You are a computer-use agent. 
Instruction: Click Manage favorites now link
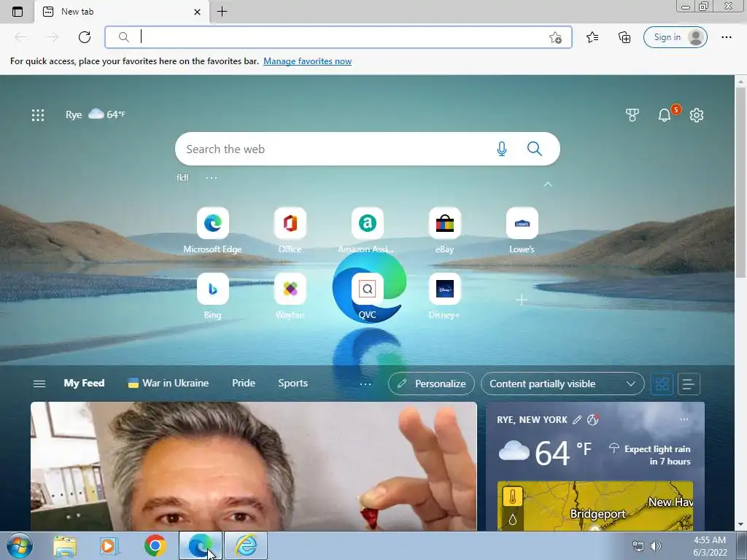coord(307,61)
